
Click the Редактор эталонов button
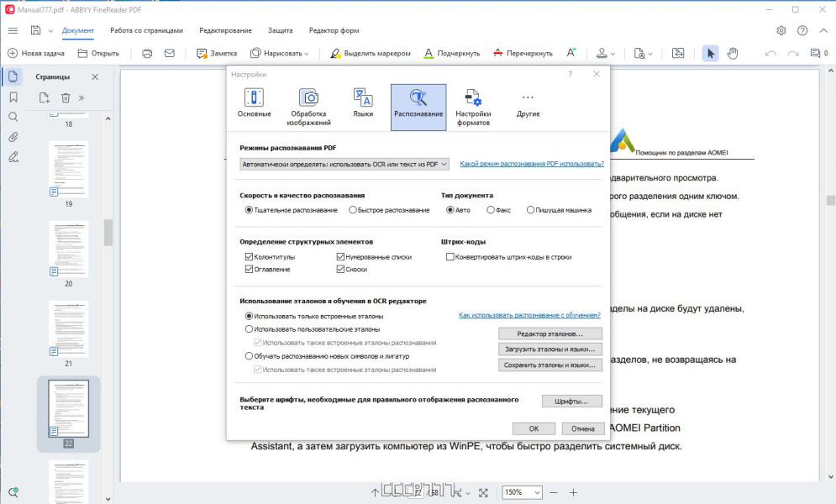(549, 334)
